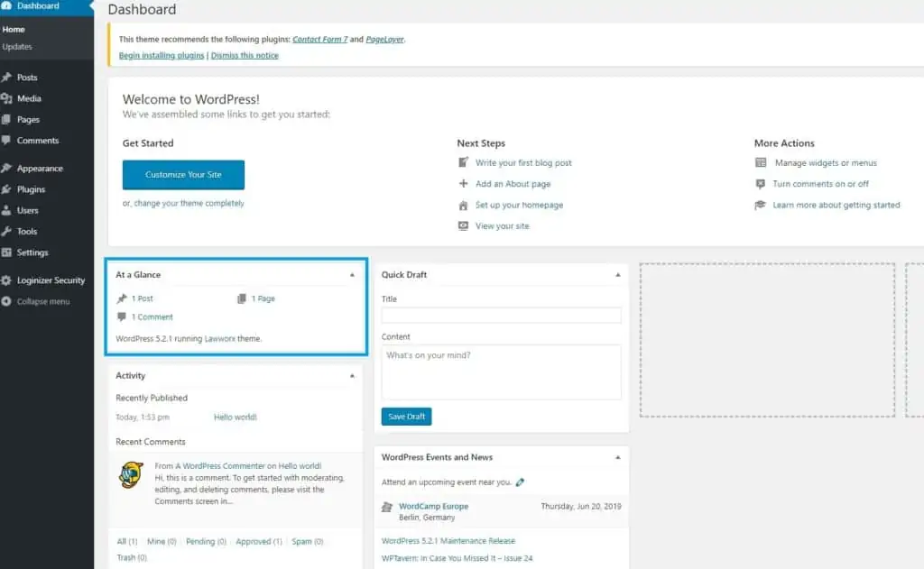Click the graduation cap icon beside Learn more
Screen dimensions: 924x569
pos(760,205)
